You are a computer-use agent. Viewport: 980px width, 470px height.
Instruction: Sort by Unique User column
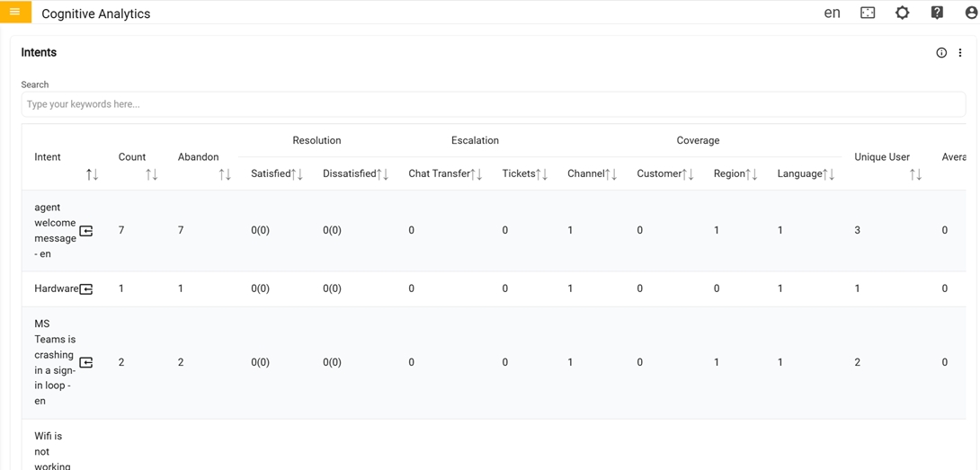[915, 174]
